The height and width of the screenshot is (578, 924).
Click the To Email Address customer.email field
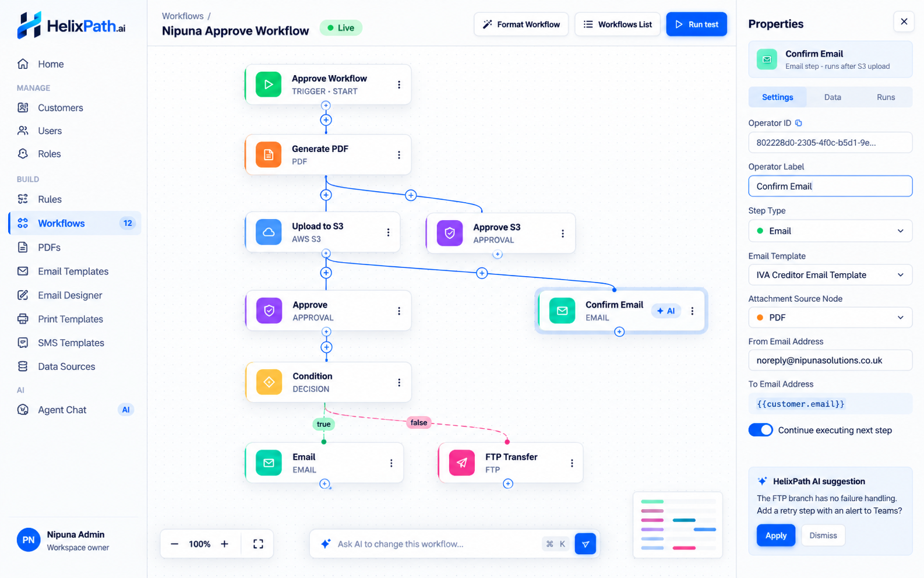coord(830,404)
